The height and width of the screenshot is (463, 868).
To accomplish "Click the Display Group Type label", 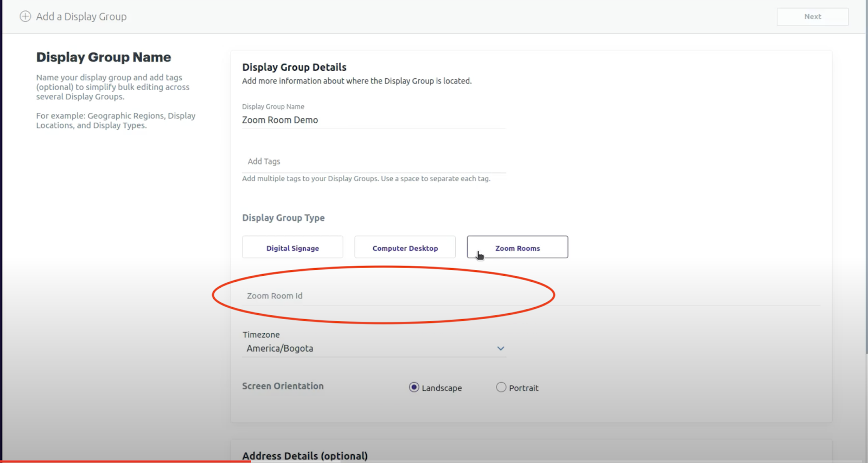I will coord(283,218).
